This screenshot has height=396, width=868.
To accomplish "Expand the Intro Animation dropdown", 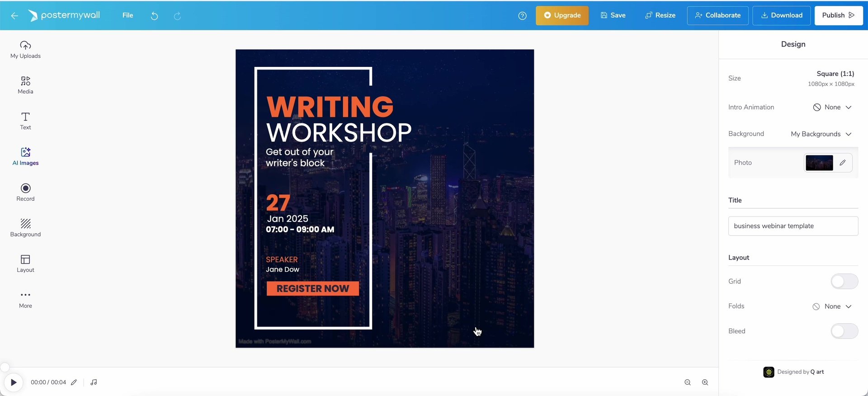I will click(832, 108).
